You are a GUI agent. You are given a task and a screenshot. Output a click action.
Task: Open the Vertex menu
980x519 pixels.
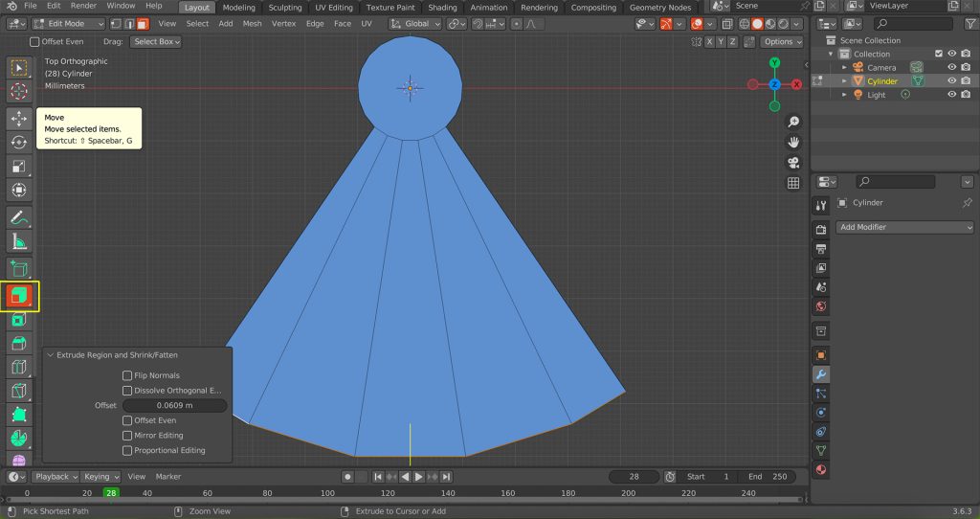point(283,24)
